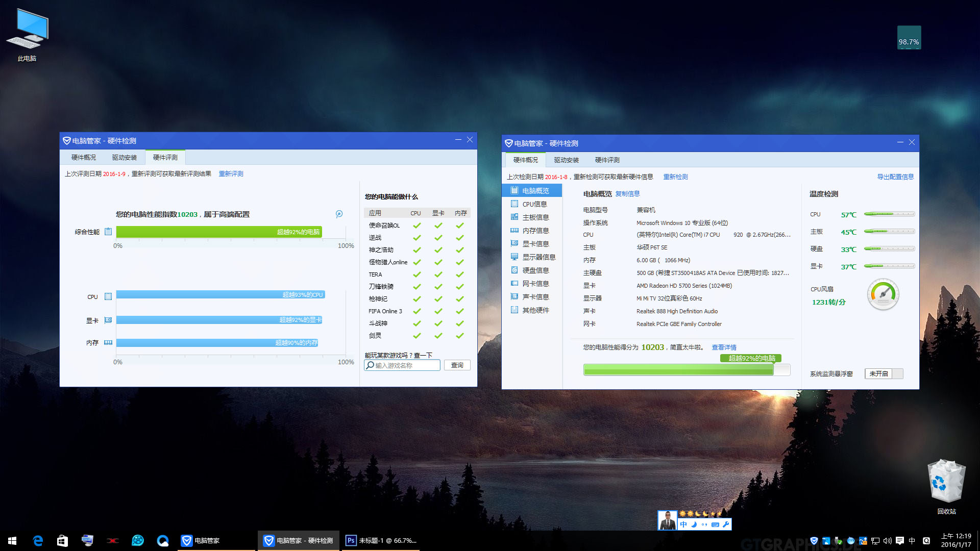Click the IME moon half-width icon
This screenshot has height=551, width=980.
(694, 524)
